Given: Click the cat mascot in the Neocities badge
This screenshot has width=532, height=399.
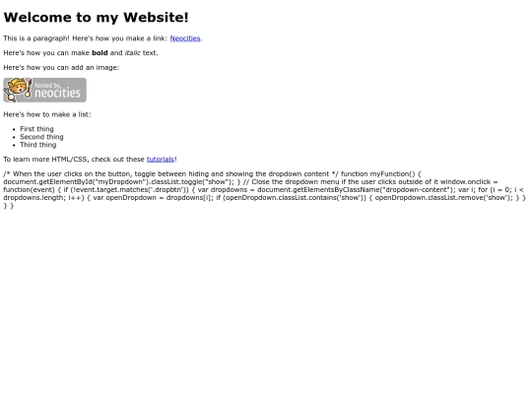Looking at the screenshot, I should point(18,90).
